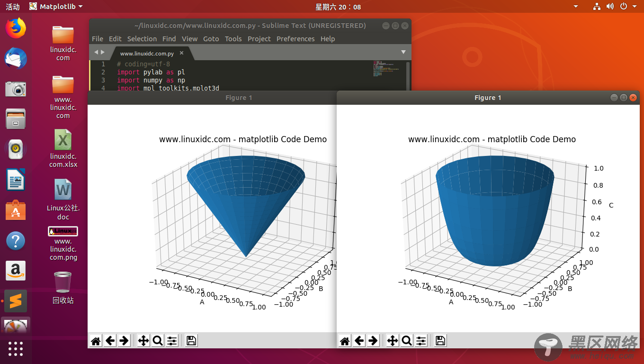Select linuxidc.com folder on desktop

(63, 43)
